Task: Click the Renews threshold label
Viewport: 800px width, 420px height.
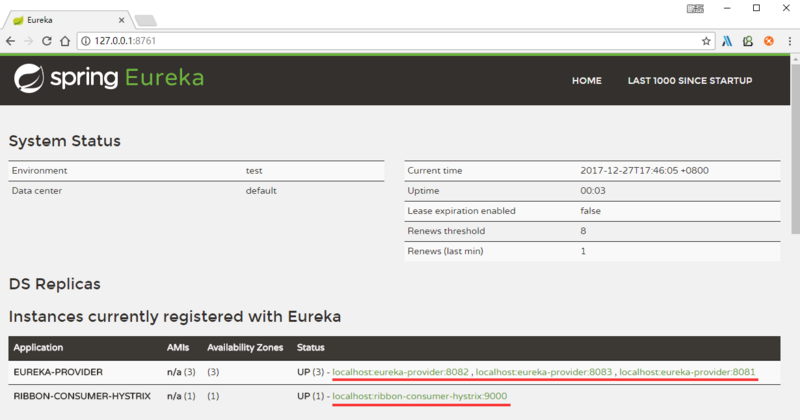Action: [x=446, y=231]
